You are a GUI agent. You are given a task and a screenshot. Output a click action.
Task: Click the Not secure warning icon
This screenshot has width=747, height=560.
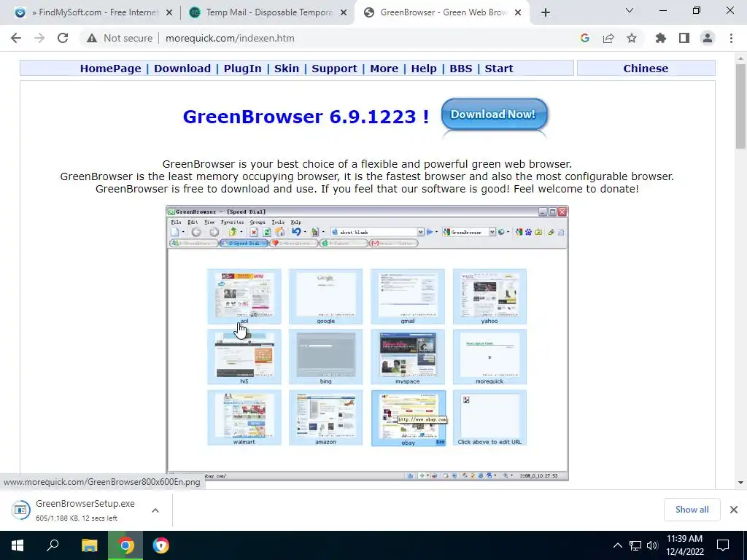(92, 38)
